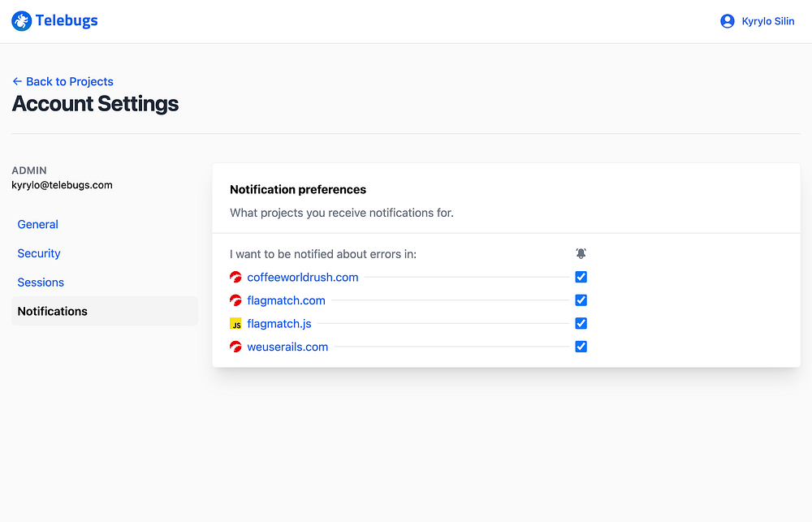Click the Rails icon beside flagmatch.com
The image size is (812, 522).
point(236,300)
